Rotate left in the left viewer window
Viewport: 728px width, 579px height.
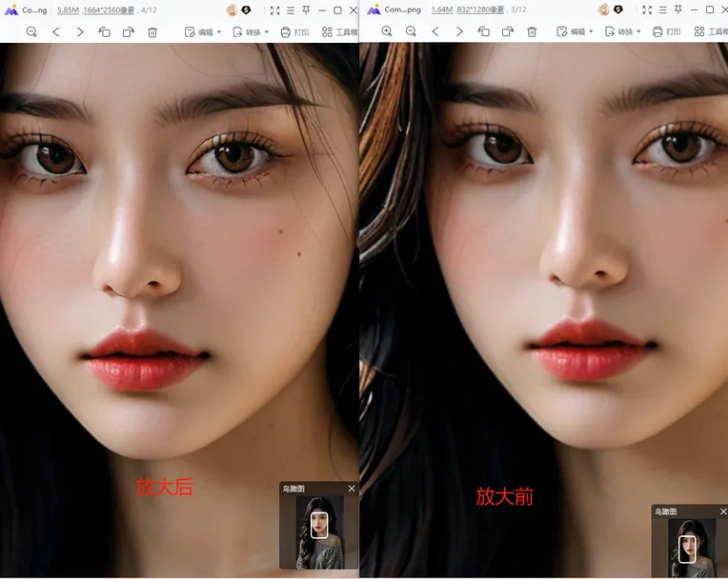[105, 32]
